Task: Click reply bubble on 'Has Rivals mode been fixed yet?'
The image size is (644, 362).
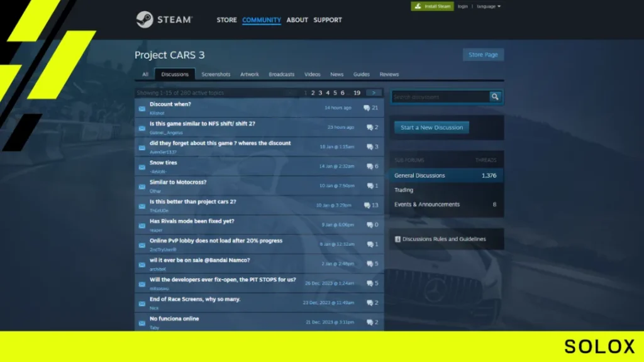Action: [370, 225]
